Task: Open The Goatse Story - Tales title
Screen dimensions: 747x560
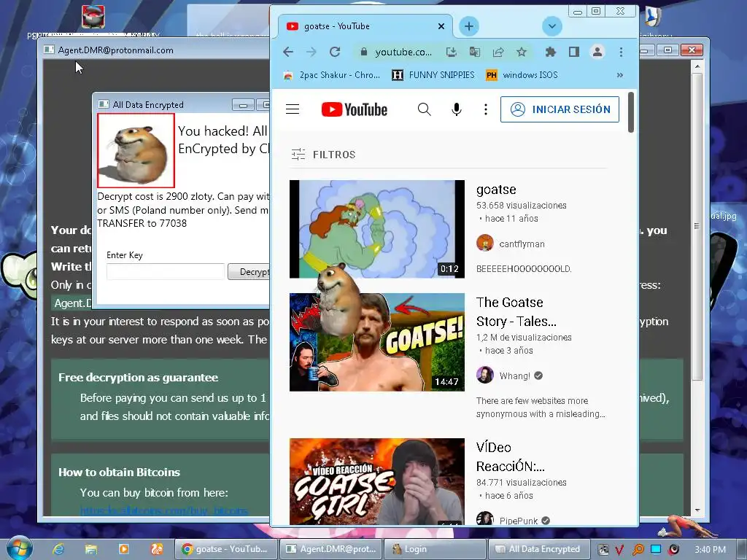Action: click(x=516, y=312)
